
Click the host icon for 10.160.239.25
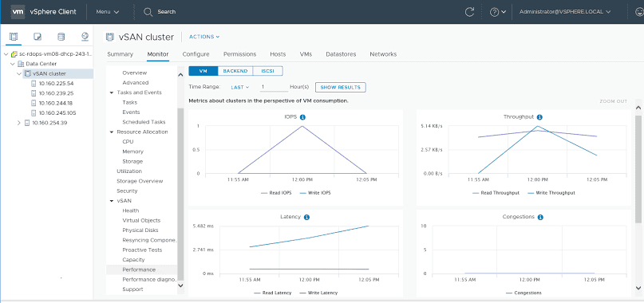coord(34,93)
